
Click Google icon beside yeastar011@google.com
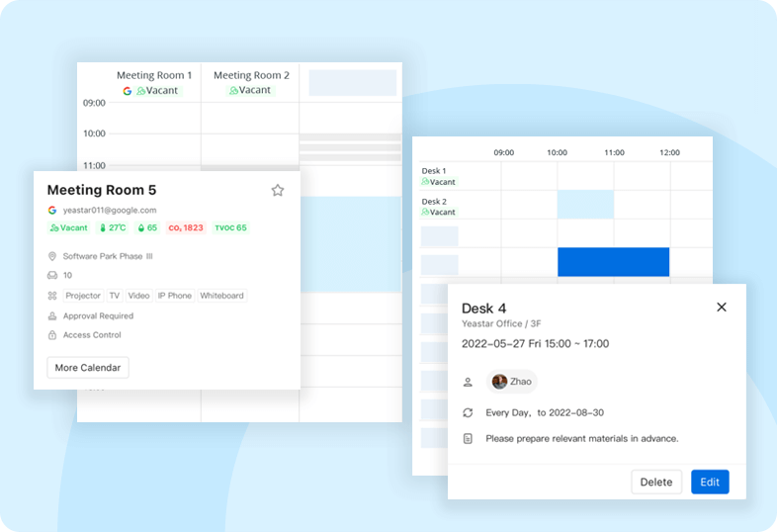coord(52,211)
